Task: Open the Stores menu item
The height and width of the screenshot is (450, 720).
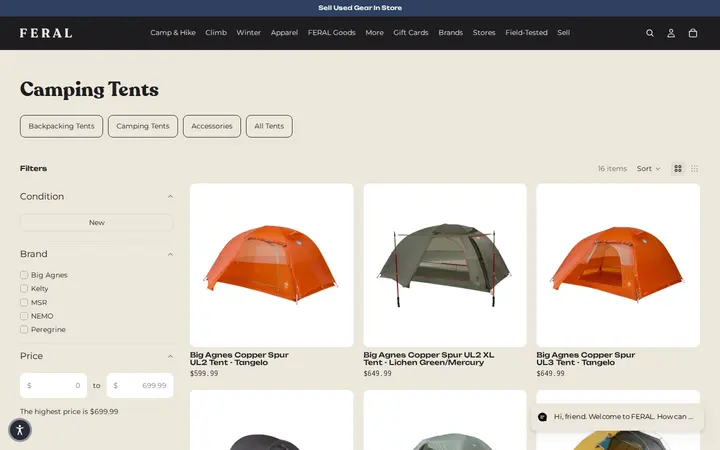Action: pos(484,33)
